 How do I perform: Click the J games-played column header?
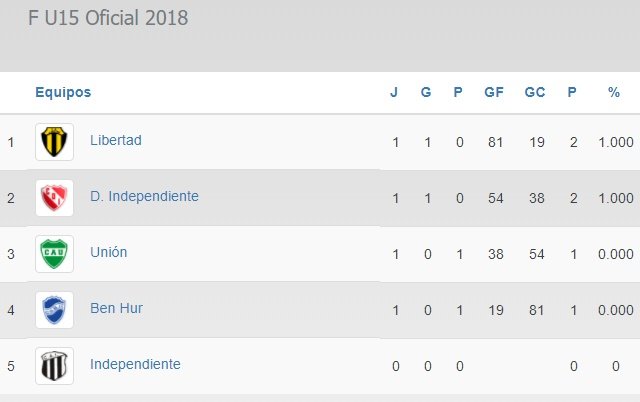coord(394,92)
